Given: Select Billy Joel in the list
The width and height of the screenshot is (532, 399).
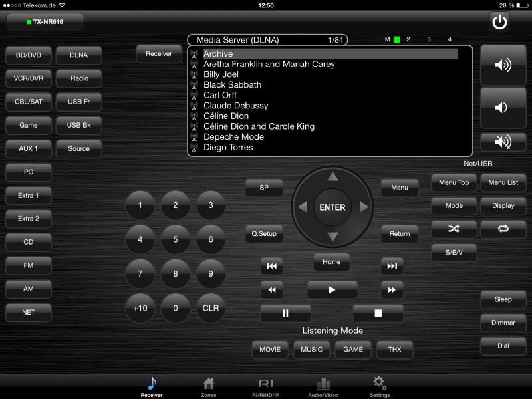Looking at the screenshot, I should pyautogui.click(x=221, y=74).
